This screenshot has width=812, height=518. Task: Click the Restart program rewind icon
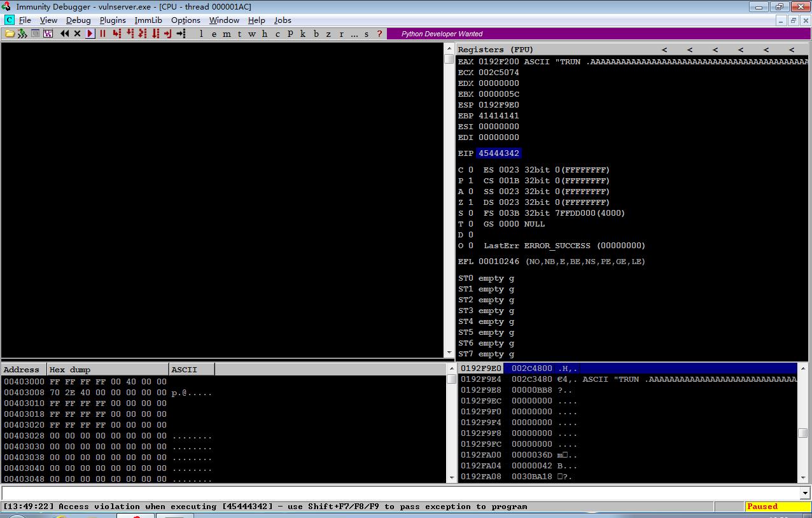tap(64, 34)
